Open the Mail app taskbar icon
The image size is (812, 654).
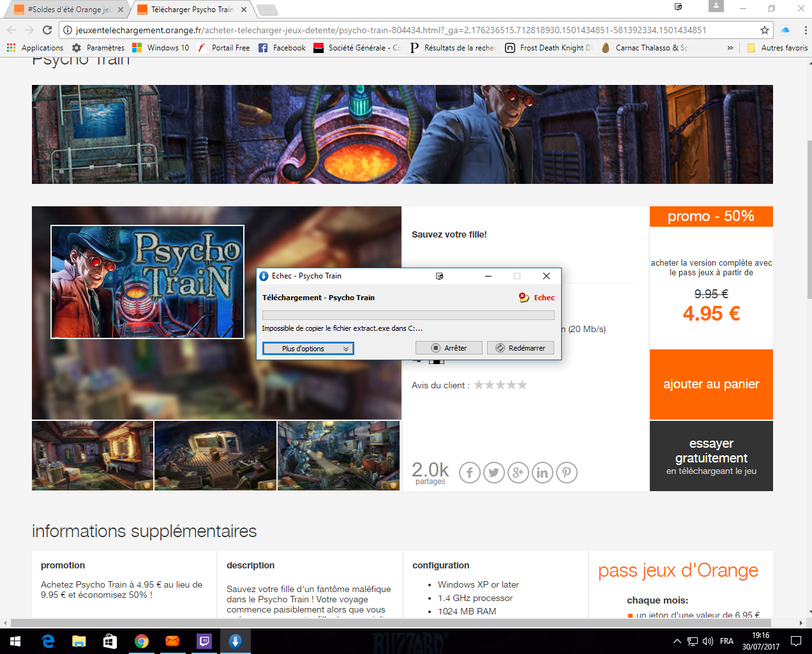(172, 641)
